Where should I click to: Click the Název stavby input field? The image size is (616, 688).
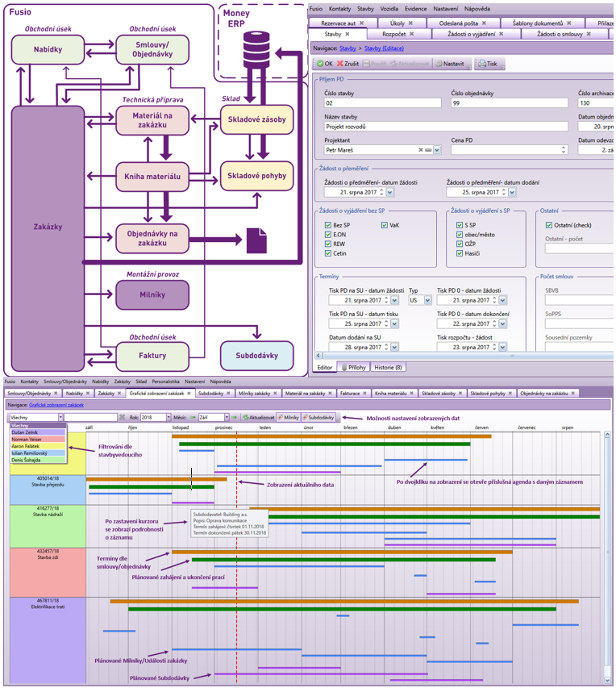pos(383,127)
